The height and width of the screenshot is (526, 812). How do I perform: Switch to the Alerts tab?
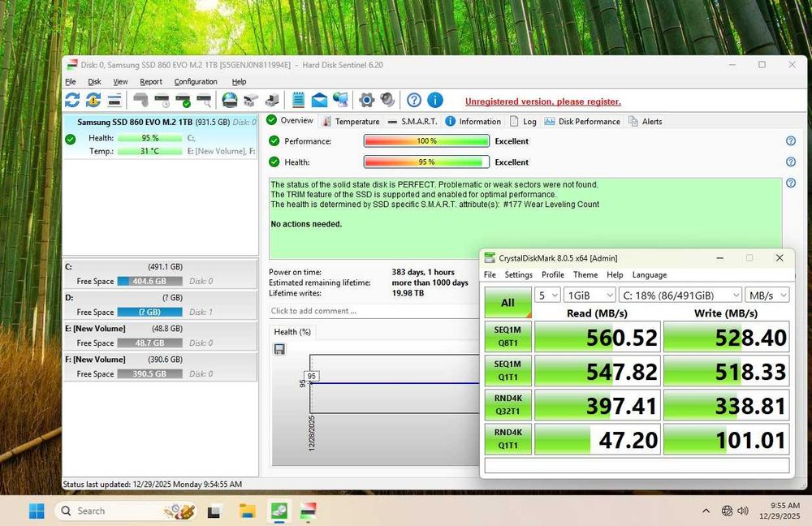(646, 121)
